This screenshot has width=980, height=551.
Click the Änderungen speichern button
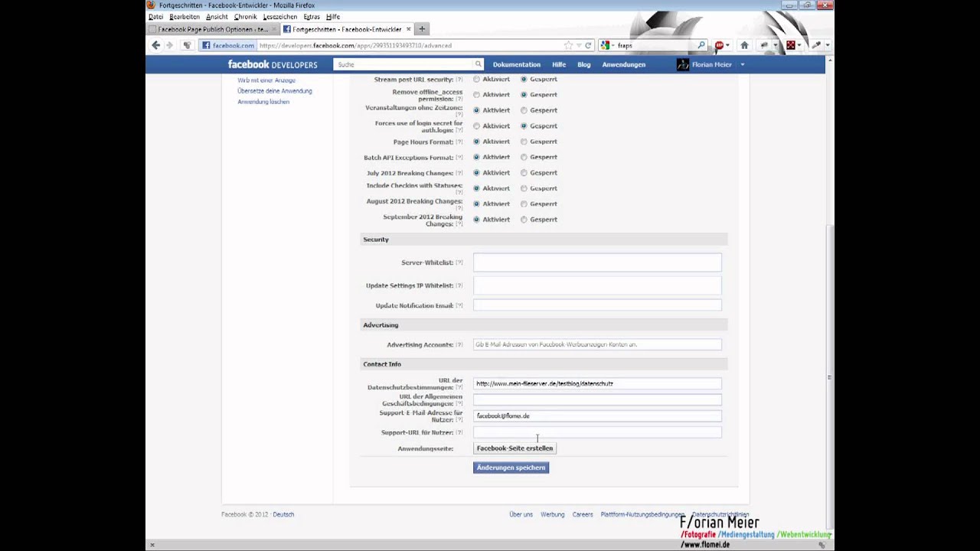pos(511,468)
